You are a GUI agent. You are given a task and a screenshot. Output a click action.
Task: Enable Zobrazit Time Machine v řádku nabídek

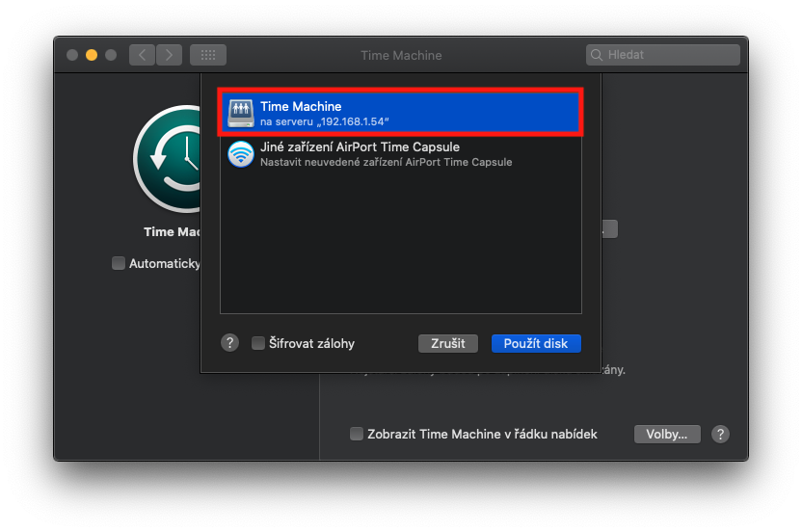point(357,434)
